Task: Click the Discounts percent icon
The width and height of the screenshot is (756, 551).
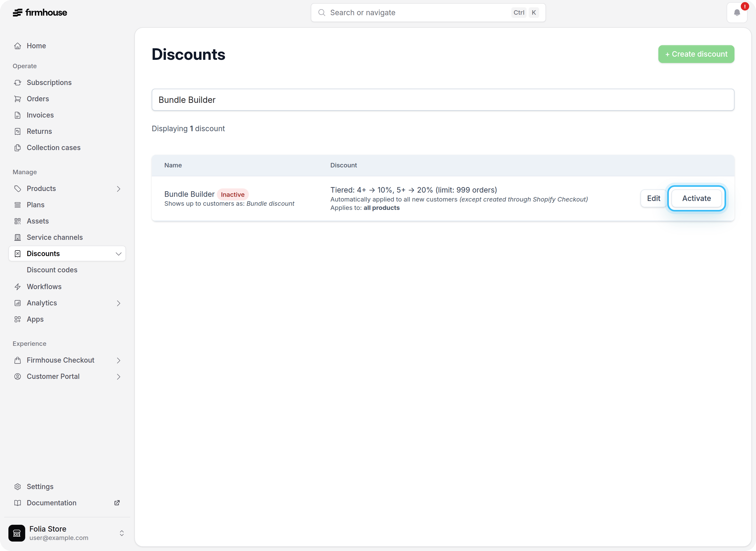Action: click(x=18, y=254)
